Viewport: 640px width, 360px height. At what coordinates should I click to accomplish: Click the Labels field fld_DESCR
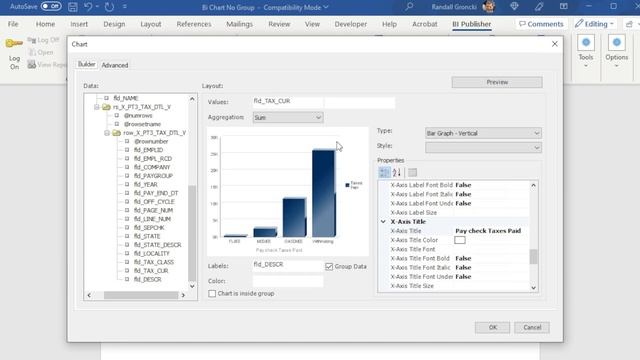pyautogui.click(x=288, y=266)
